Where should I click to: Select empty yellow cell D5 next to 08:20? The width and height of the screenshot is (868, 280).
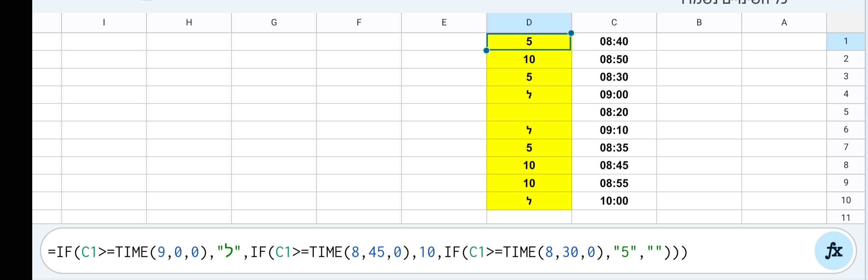click(529, 112)
